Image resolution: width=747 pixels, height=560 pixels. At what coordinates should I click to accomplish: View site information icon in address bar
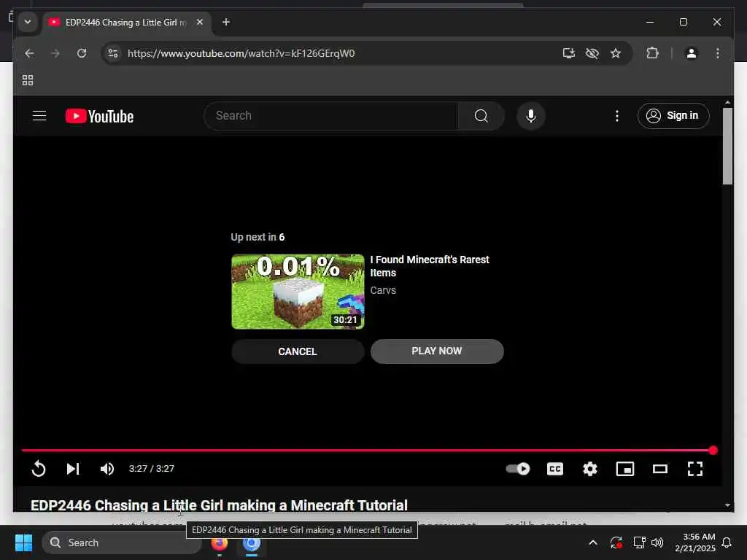tap(113, 53)
